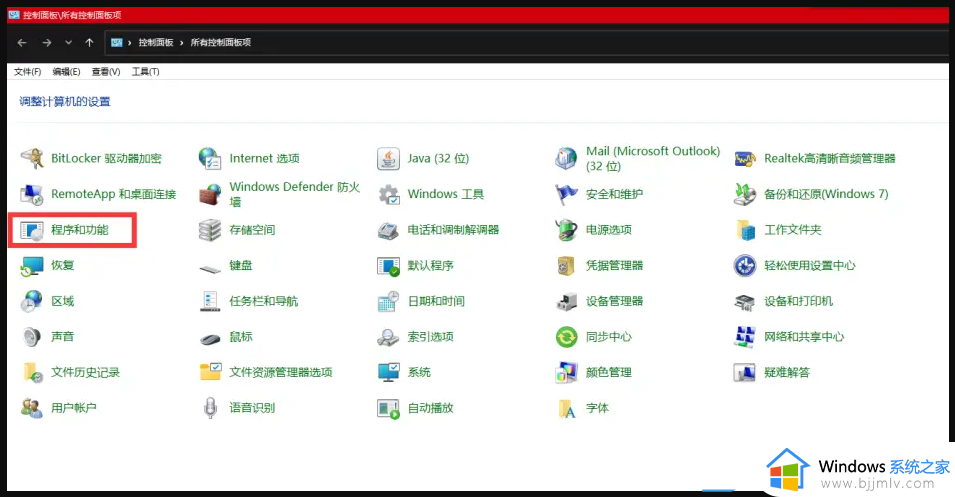Expand chevron before 控制面板 breadcrumb
This screenshot has height=497, width=955.
(x=130, y=43)
